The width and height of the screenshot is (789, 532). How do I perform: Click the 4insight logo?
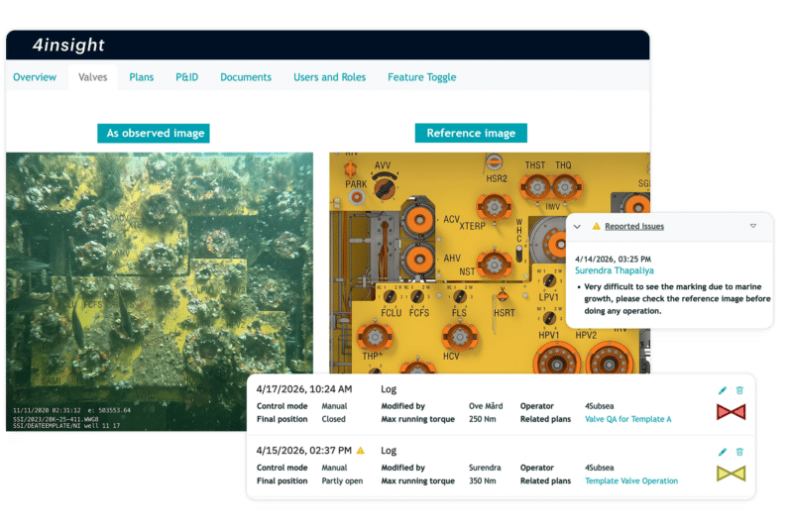(x=68, y=46)
